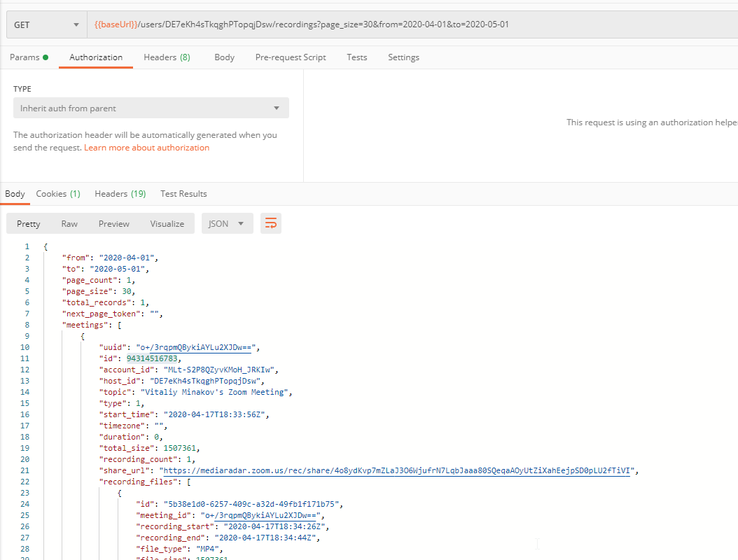Switch to Preview response view
738x560 pixels.
pyautogui.click(x=113, y=224)
